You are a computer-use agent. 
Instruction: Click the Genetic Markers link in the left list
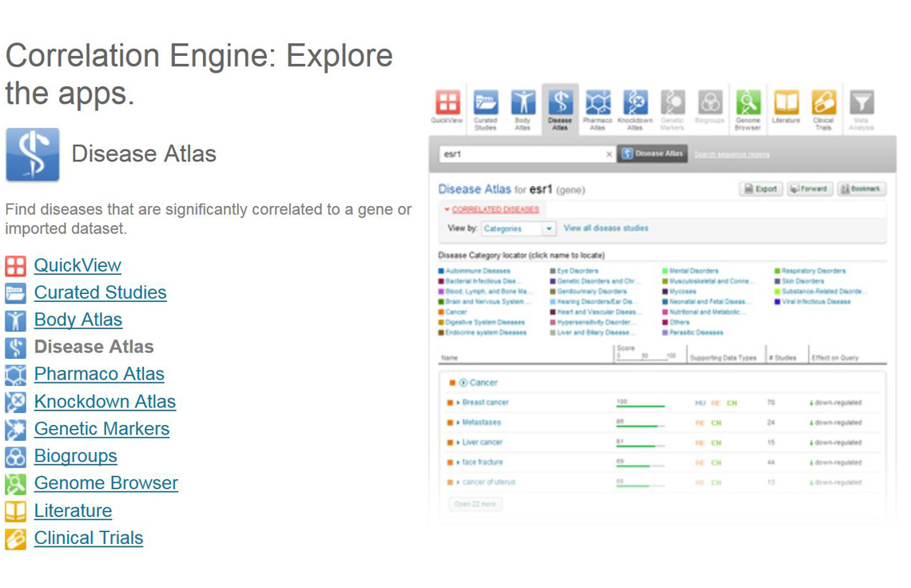[101, 429]
